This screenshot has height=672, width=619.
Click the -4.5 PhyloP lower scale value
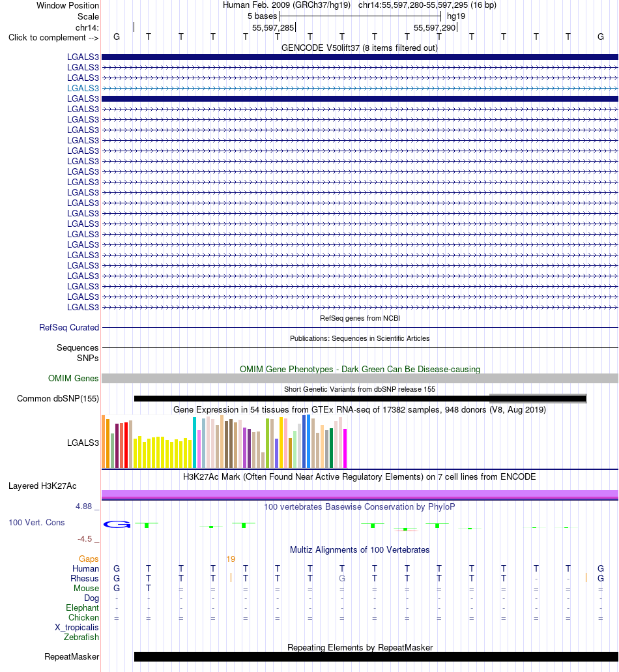tap(85, 539)
